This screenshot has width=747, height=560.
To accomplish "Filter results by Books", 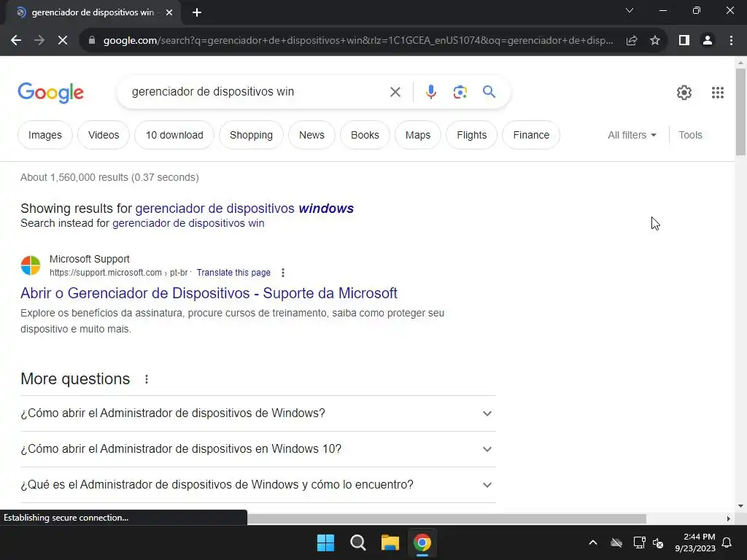I will (365, 135).
